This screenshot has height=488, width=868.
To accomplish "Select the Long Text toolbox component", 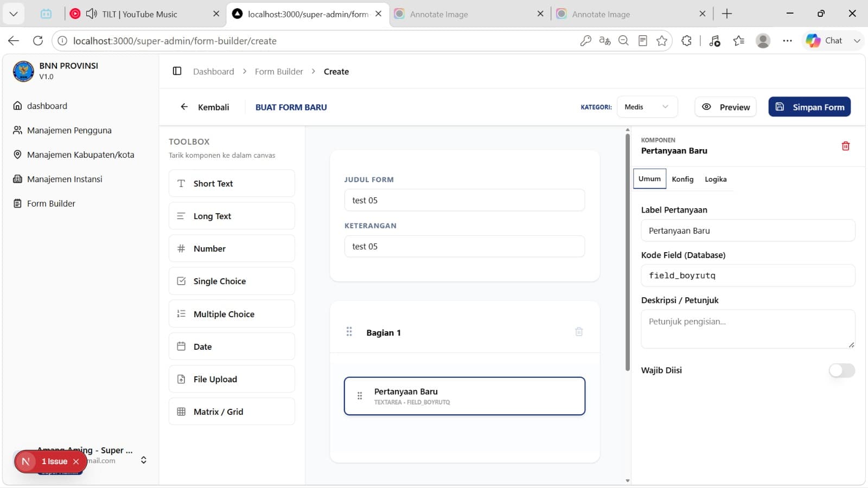I will coord(232,216).
